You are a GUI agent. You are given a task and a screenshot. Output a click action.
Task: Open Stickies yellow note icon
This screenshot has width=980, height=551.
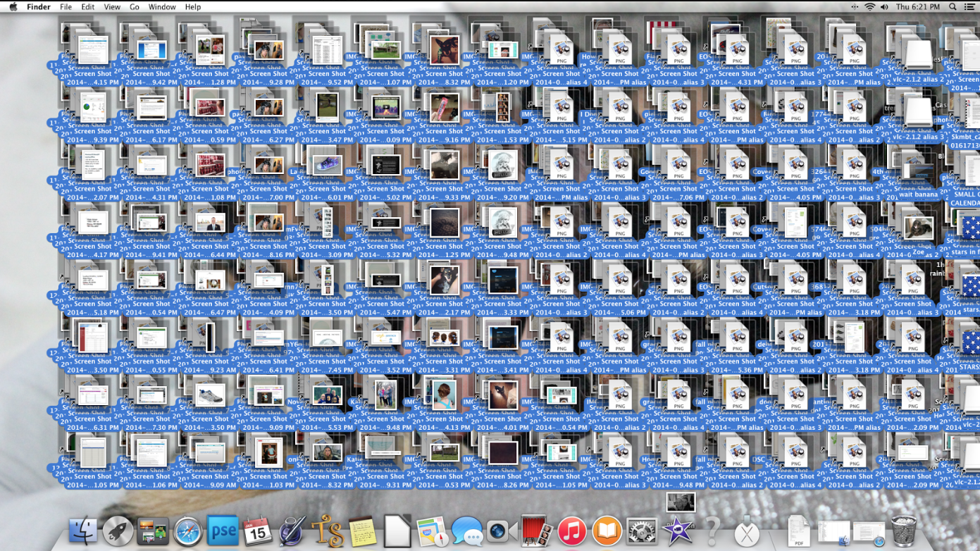[363, 531]
